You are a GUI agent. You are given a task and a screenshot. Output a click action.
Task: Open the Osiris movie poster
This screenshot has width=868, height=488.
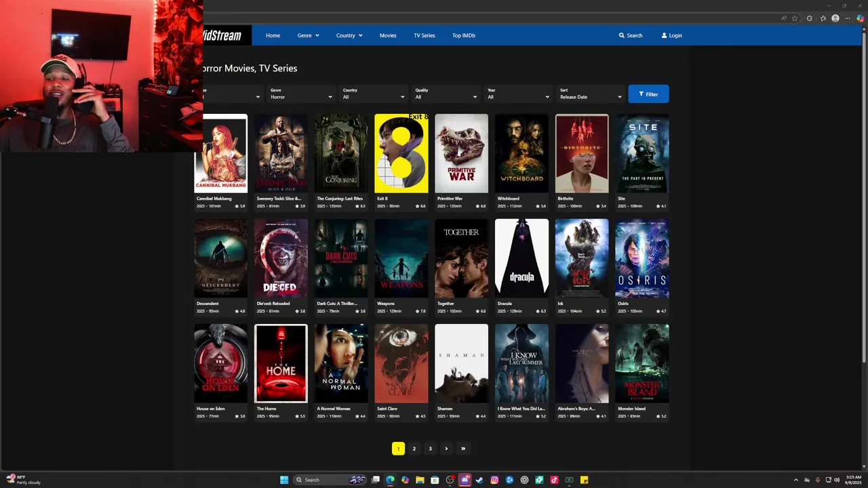pos(642,258)
